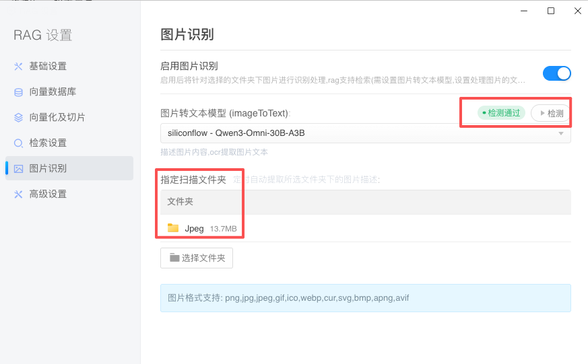588x364 pixels.
Task: Click the 向量数据库 database icon
Action: click(19, 92)
